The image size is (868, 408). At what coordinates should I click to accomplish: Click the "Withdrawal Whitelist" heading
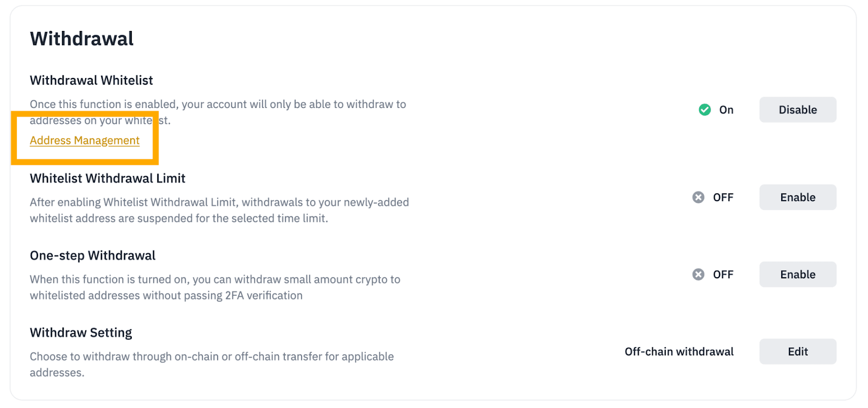[x=91, y=81]
